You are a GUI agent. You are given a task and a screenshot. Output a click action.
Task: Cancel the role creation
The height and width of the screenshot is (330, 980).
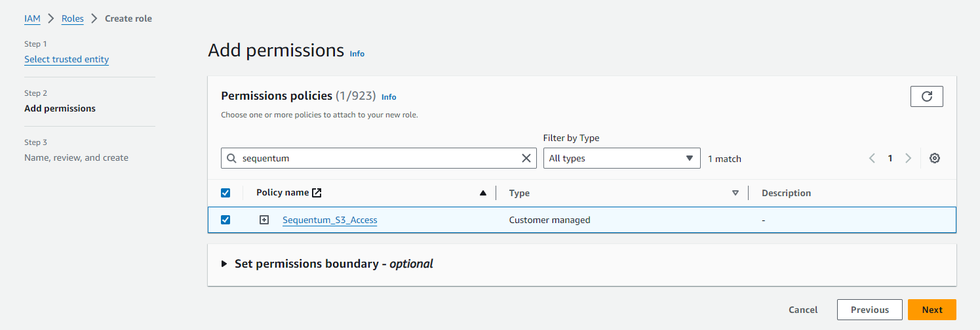pos(803,310)
